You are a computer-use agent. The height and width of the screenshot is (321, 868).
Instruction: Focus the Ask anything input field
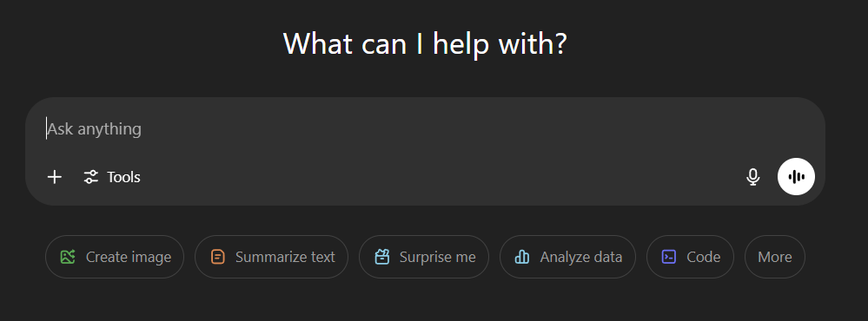[x=425, y=129]
